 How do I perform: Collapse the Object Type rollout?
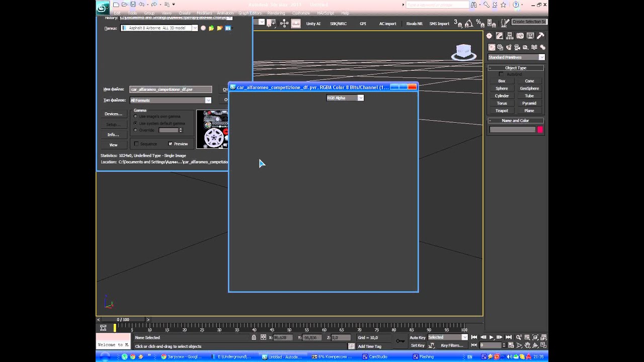click(x=516, y=68)
